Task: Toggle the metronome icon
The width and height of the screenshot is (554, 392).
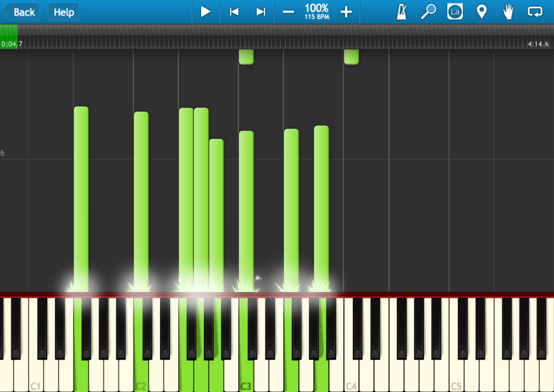Action: coord(402,12)
